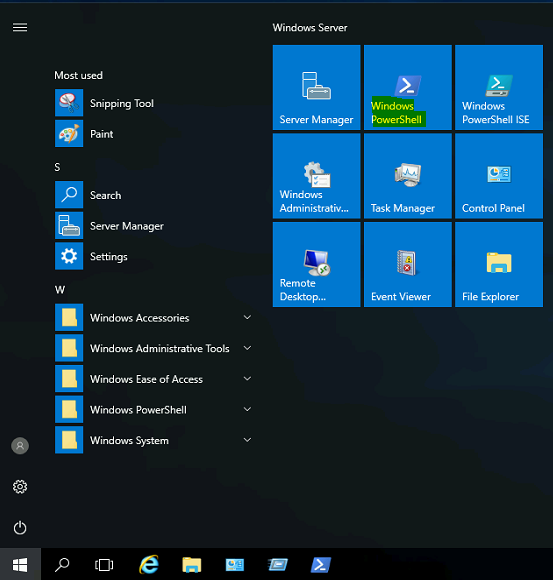Open Paint from Most used list

click(x=155, y=134)
